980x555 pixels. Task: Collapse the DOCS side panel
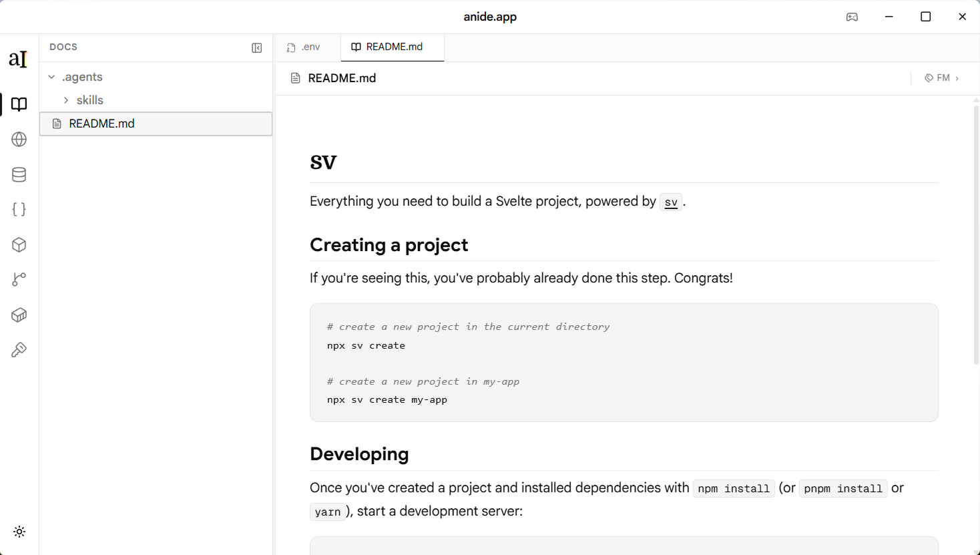click(256, 48)
